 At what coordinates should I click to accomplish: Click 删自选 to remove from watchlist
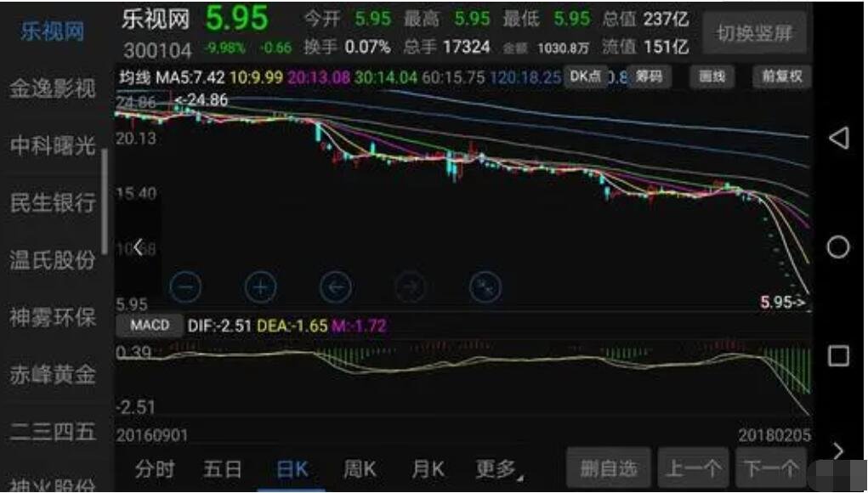[x=608, y=468]
